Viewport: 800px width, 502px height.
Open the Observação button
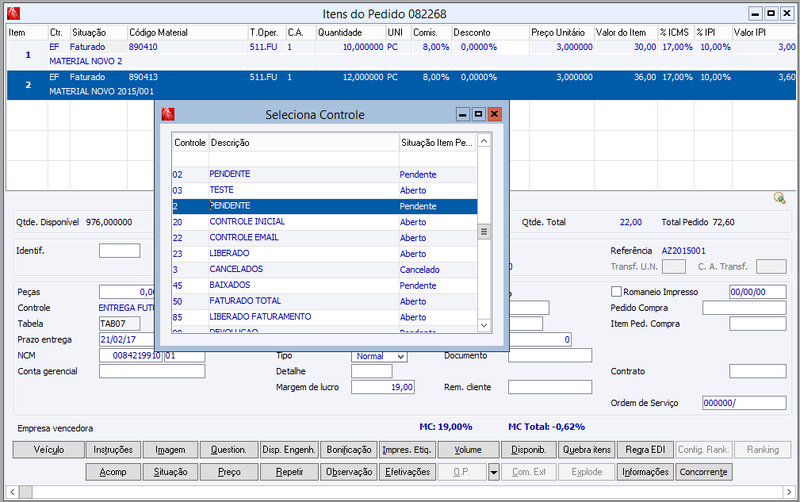(x=349, y=472)
